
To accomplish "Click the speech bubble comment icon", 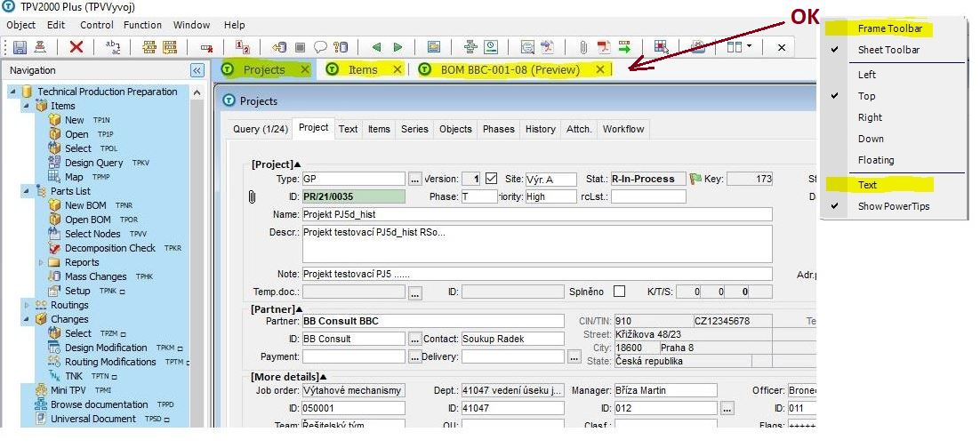I will tap(319, 47).
